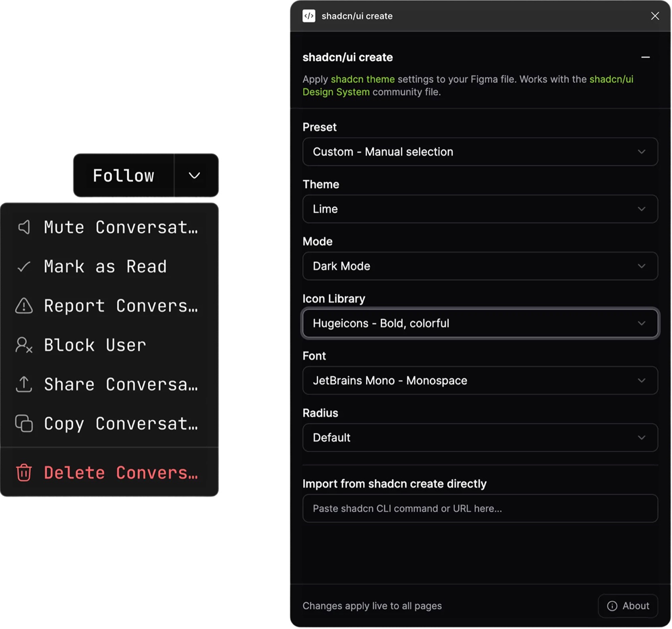672x629 pixels.
Task: Choose Block User from menu
Action: tap(109, 345)
